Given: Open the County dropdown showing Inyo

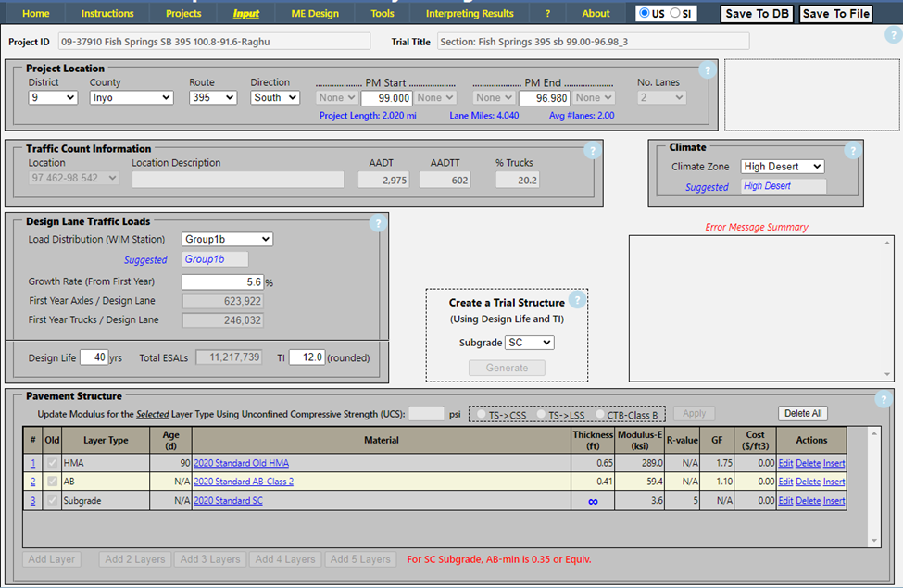Looking at the screenshot, I should (x=131, y=97).
